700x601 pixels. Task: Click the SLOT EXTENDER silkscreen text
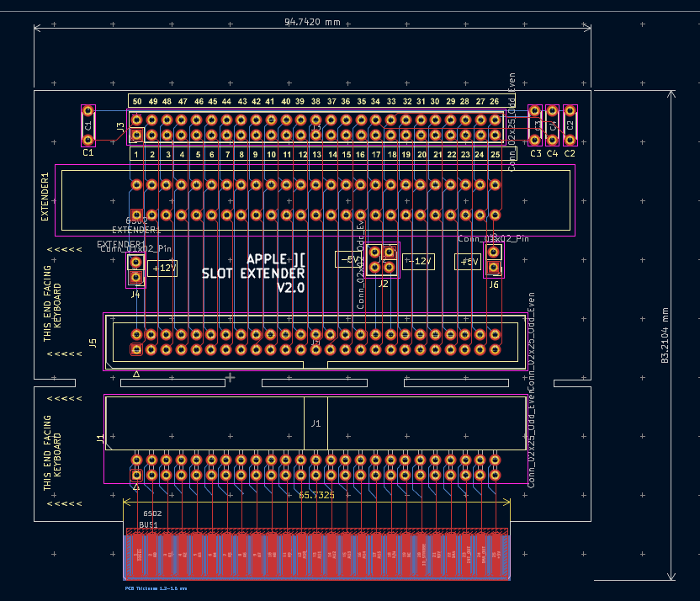point(253,274)
